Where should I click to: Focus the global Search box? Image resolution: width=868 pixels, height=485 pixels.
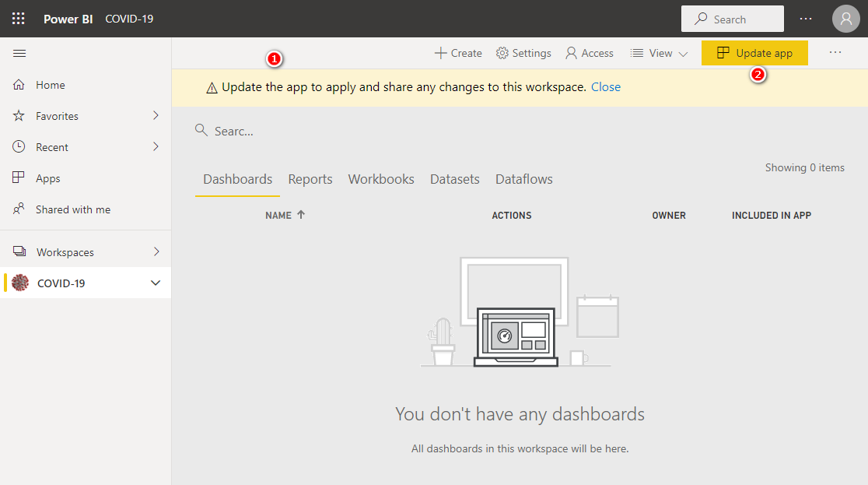pyautogui.click(x=733, y=19)
